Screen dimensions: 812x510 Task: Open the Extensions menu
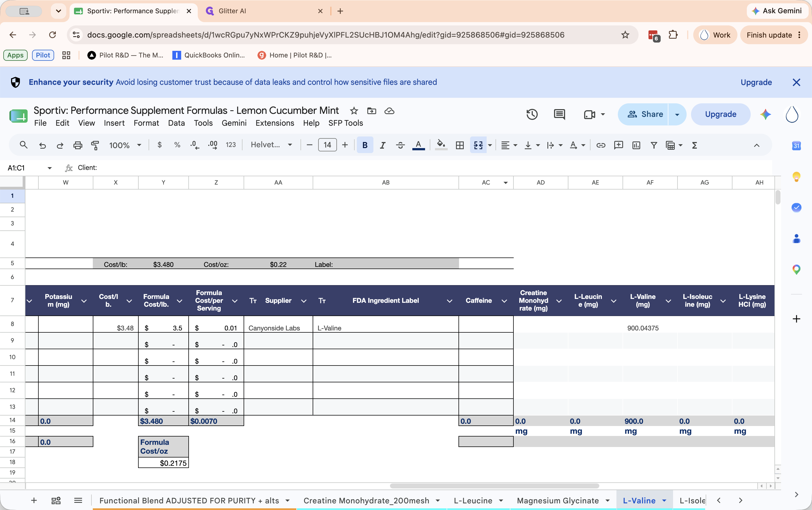click(275, 123)
